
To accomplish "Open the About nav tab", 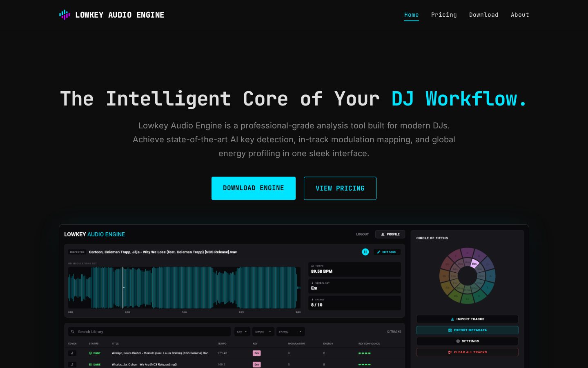I will pyautogui.click(x=520, y=15).
